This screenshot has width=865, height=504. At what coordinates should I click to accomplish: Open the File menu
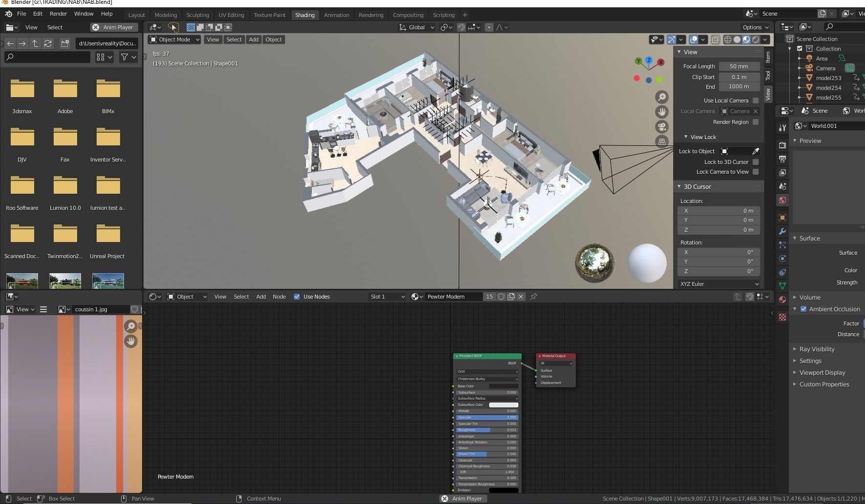(x=21, y=14)
